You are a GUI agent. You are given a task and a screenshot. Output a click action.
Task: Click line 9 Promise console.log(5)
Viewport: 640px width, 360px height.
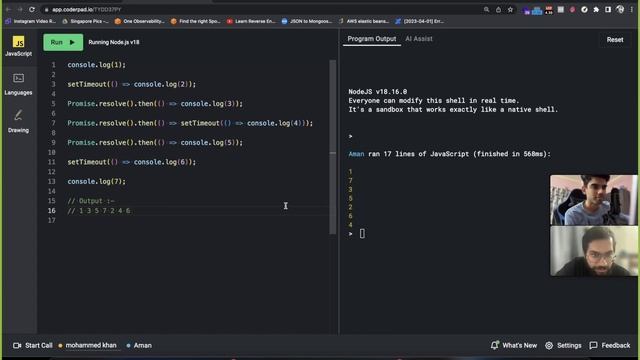[155, 142]
